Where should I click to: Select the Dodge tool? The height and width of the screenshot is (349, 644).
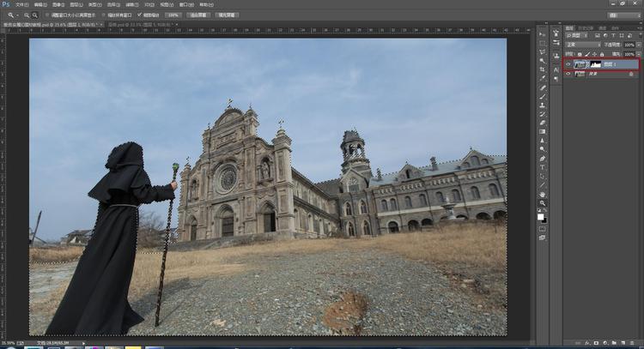point(542,149)
